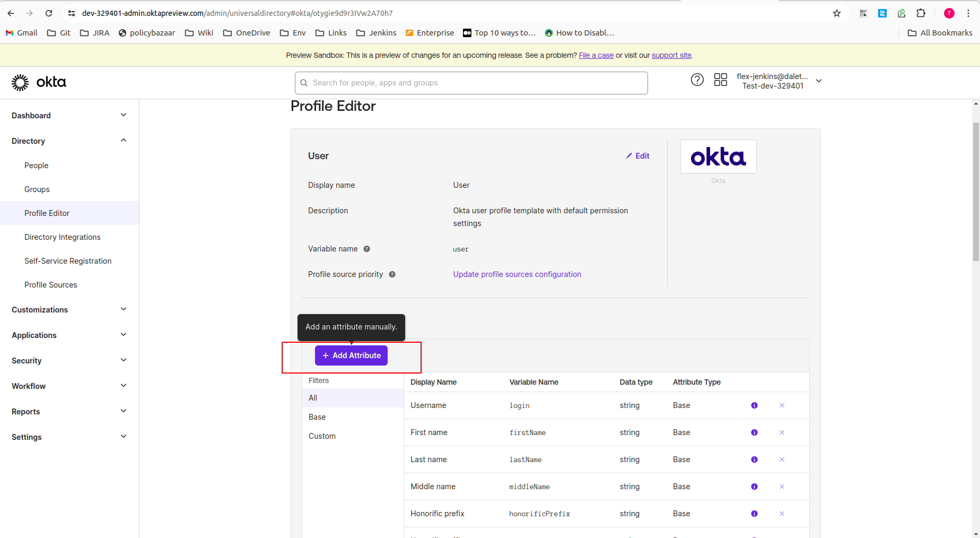The height and width of the screenshot is (538, 980).
Task: Click Variable name help tooltip icon
Action: coord(366,249)
